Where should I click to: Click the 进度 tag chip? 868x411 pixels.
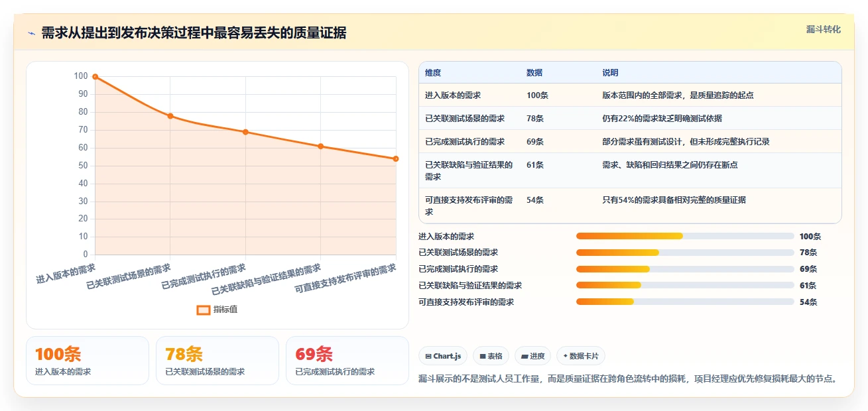click(533, 356)
